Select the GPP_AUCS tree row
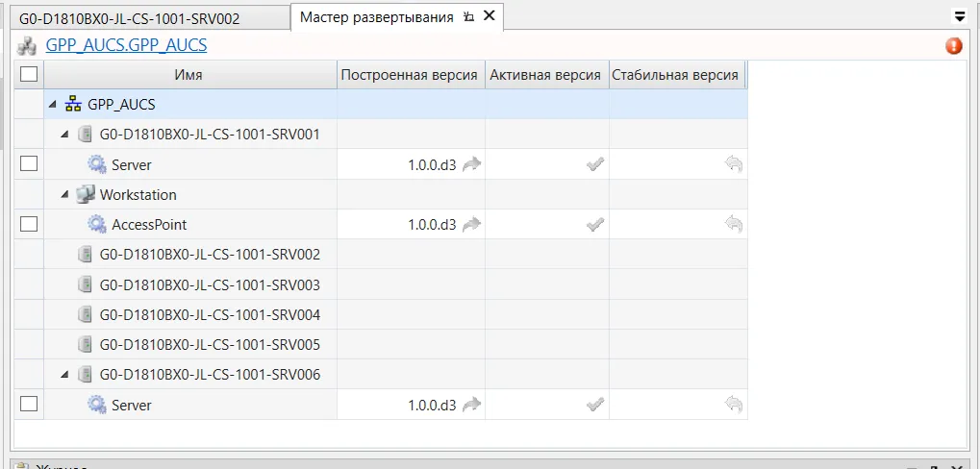Image resolution: width=980 pixels, height=469 pixels. click(x=381, y=105)
